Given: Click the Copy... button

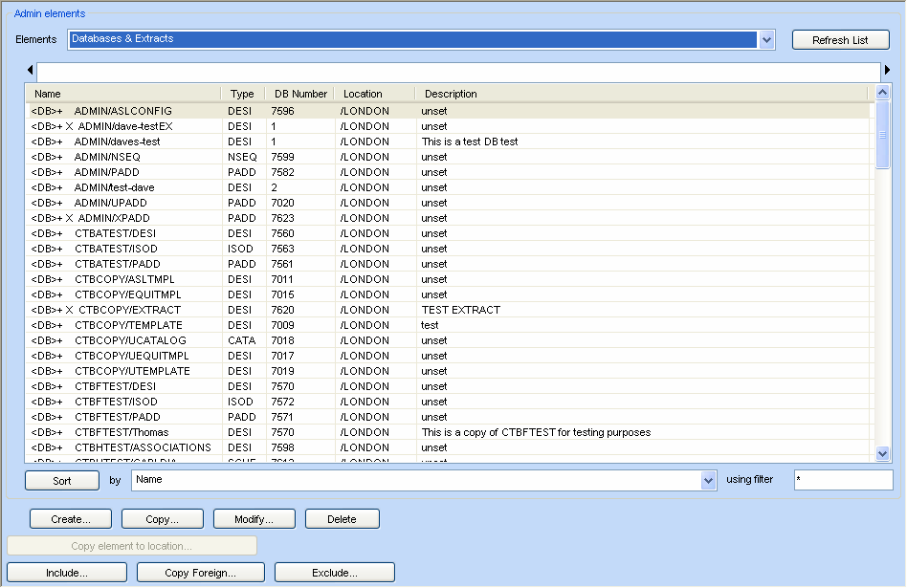Looking at the screenshot, I should click(163, 519).
